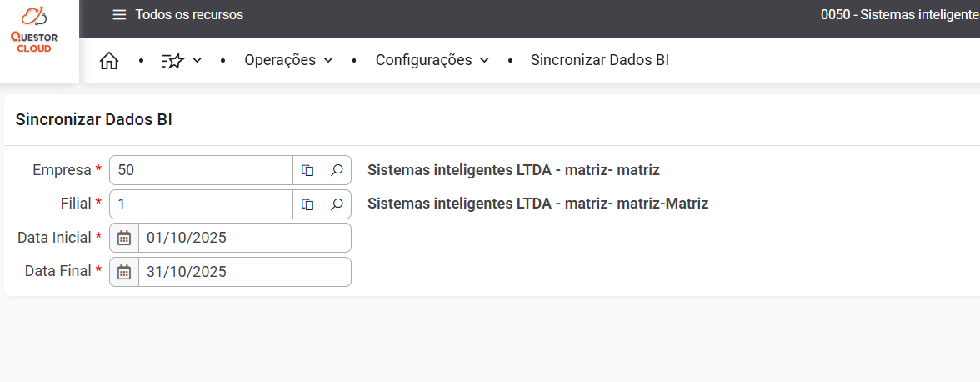Screen dimensions: 980x382
Task: Go to the home page icon
Action: (x=109, y=60)
